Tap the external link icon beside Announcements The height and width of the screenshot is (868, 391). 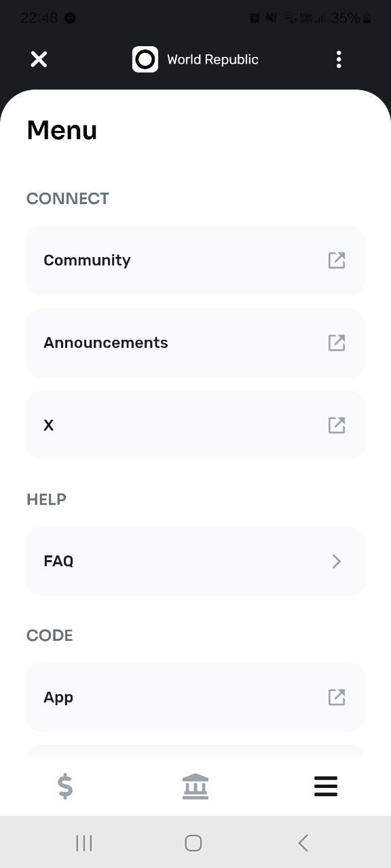tap(337, 343)
